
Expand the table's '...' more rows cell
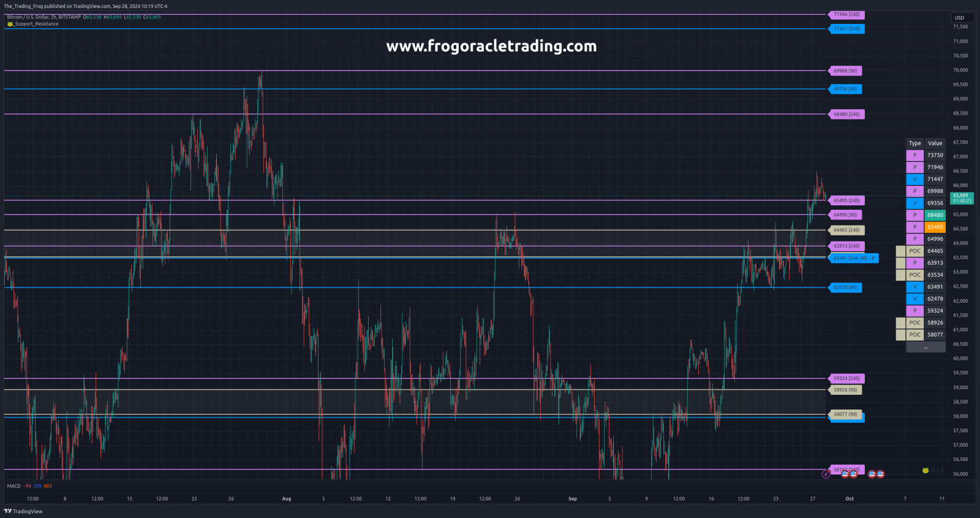pyautogui.click(x=925, y=347)
